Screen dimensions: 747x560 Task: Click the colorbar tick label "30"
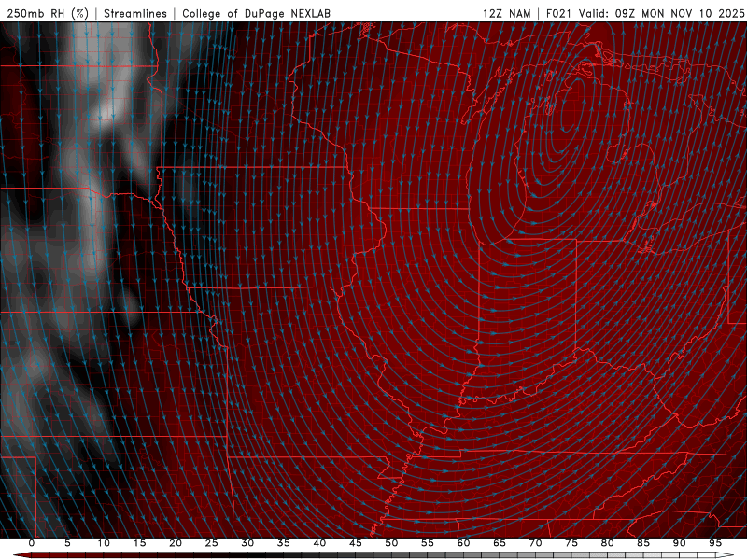247,543
